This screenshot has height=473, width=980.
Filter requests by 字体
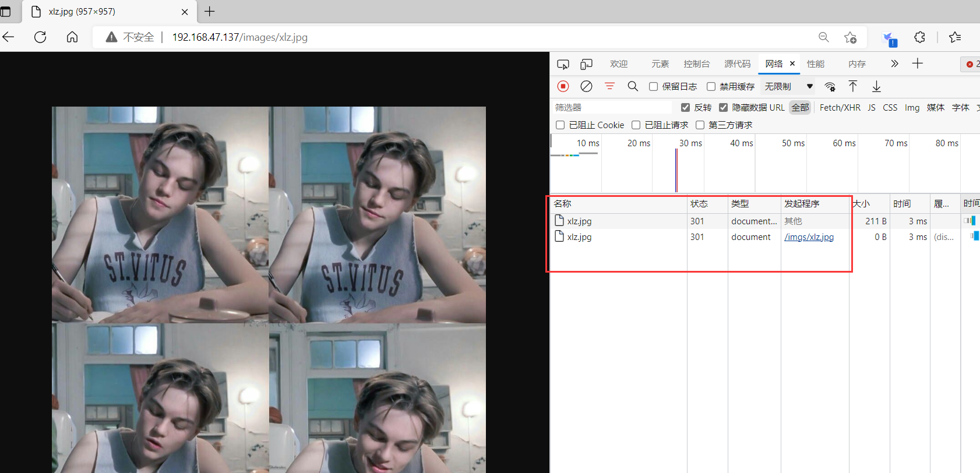pyautogui.click(x=961, y=107)
